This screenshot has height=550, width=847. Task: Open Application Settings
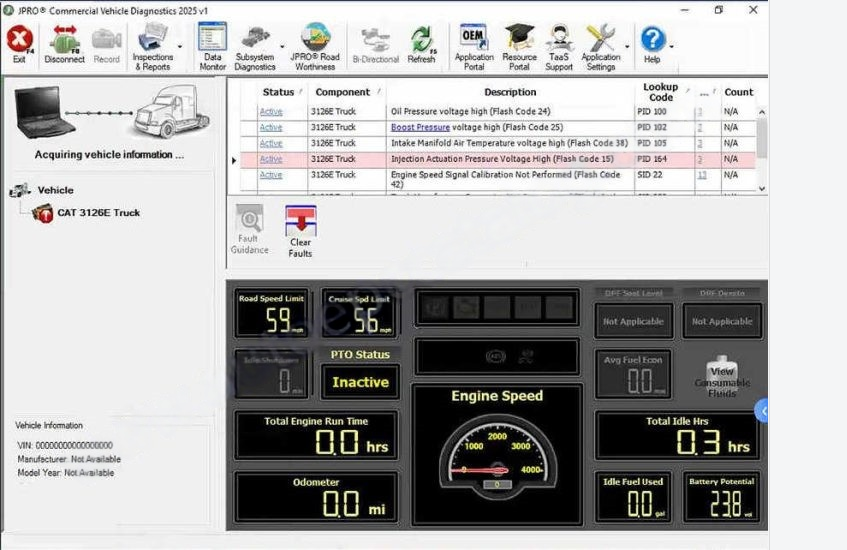click(x=601, y=47)
